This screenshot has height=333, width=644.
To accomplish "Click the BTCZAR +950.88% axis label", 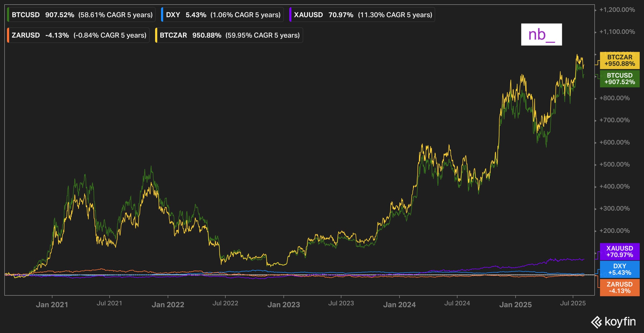I will point(620,60).
